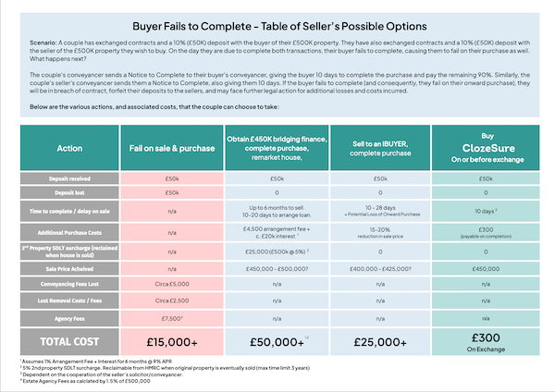Click the 'Conveyancing Fees Lost' row label
The image size is (555, 392).
click(x=68, y=283)
